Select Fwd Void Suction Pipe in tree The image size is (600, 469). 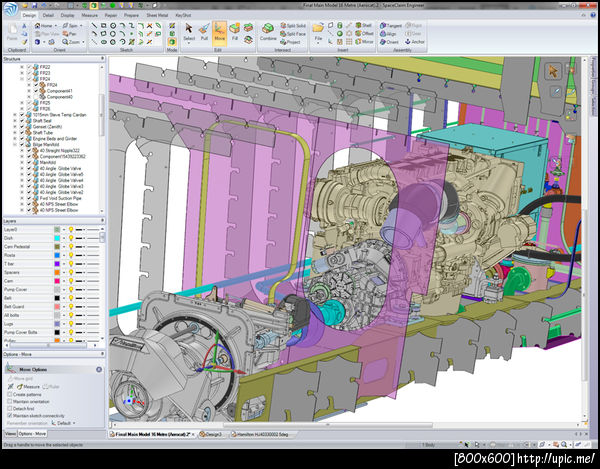pos(60,198)
